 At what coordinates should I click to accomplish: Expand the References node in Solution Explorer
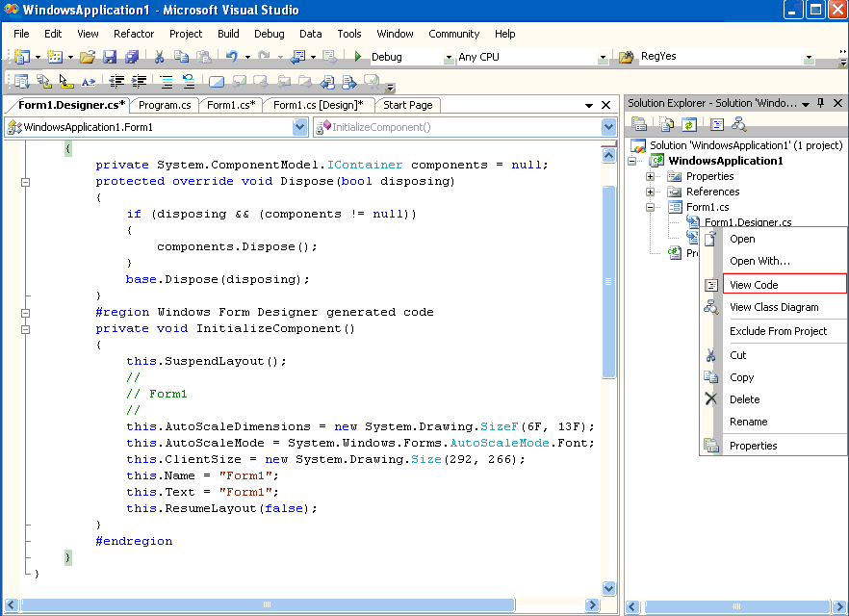coord(651,192)
